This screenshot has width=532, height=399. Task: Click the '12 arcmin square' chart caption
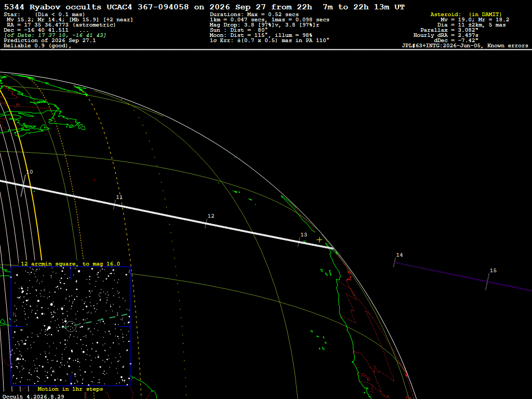click(71, 263)
